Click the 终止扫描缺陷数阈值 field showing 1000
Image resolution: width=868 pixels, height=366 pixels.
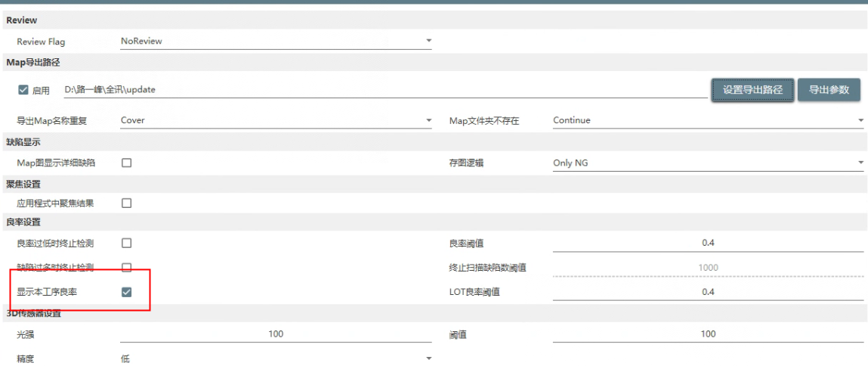click(708, 268)
